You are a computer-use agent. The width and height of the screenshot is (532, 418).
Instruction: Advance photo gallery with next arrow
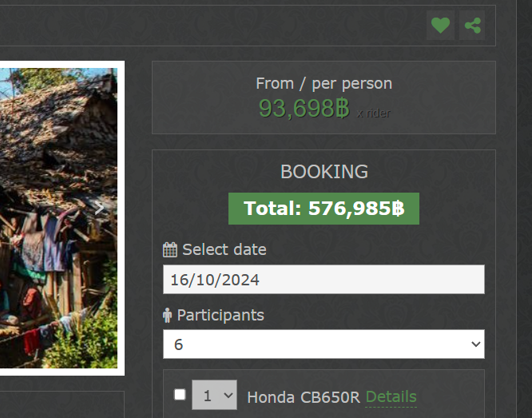(99, 207)
